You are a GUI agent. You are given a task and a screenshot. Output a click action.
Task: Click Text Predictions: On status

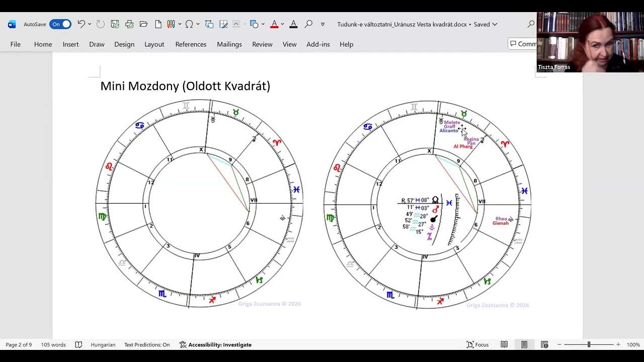tap(147, 344)
